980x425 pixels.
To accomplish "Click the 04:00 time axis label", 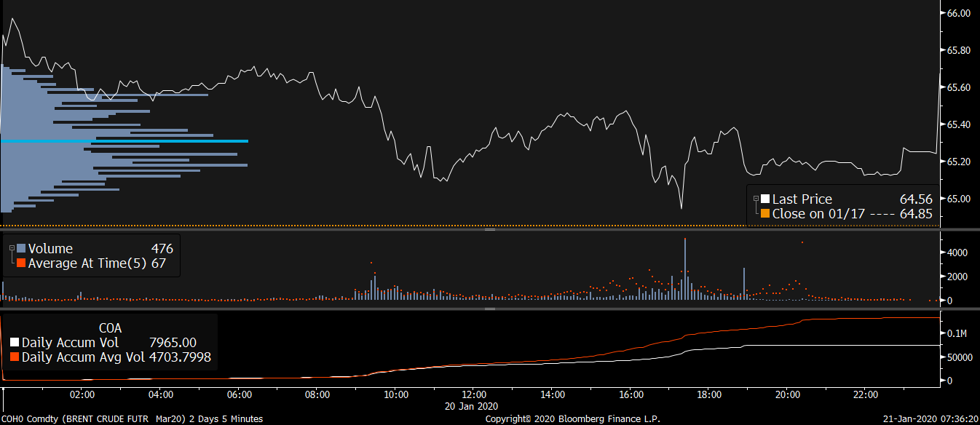I will [160, 394].
